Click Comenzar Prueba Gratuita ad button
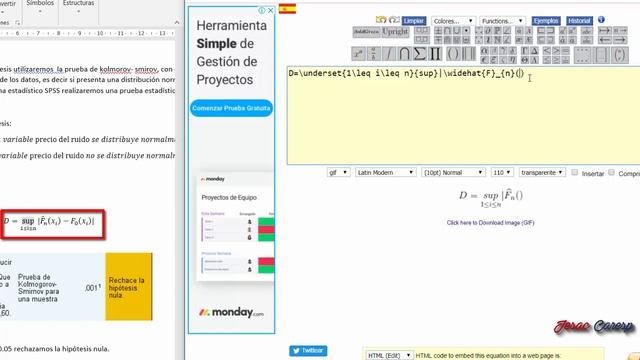Image resolution: width=640 pixels, height=360 pixels. (x=231, y=108)
